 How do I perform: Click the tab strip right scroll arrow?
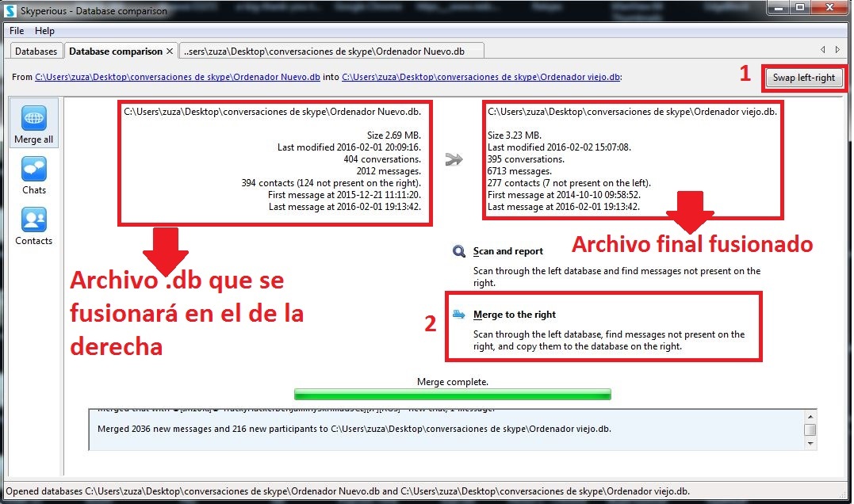click(x=837, y=50)
